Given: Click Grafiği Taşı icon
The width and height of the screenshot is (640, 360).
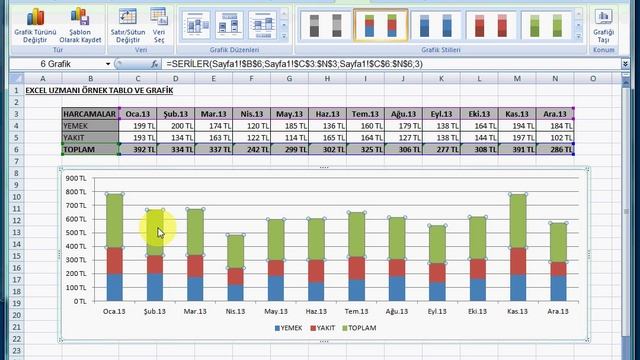Looking at the screenshot, I should click(603, 18).
